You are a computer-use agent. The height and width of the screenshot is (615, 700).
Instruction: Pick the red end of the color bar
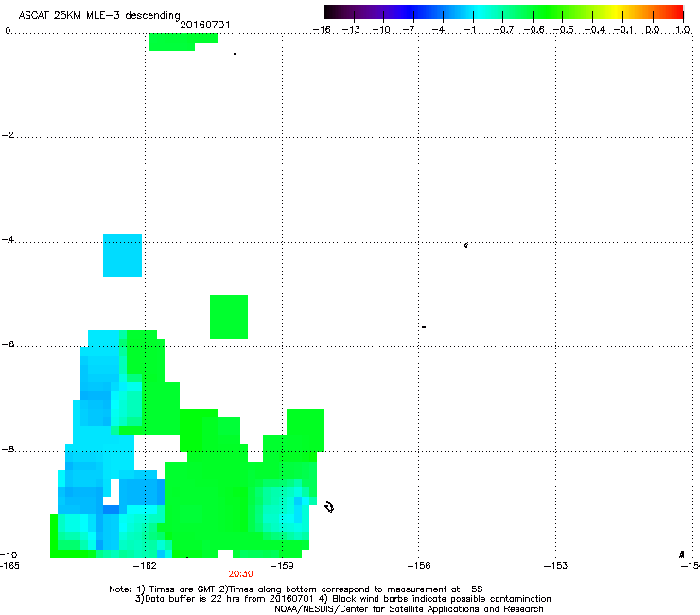click(x=676, y=12)
